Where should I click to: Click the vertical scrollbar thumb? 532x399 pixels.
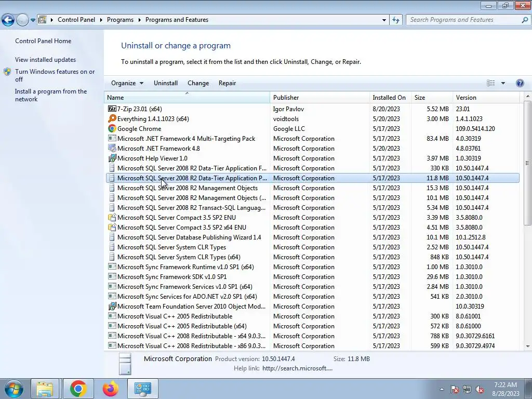[527, 163]
